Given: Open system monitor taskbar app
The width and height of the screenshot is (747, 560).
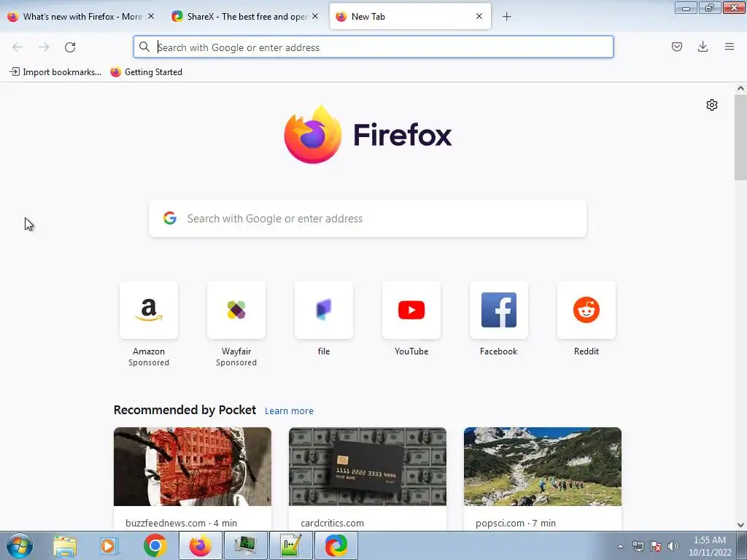Looking at the screenshot, I should point(245,545).
